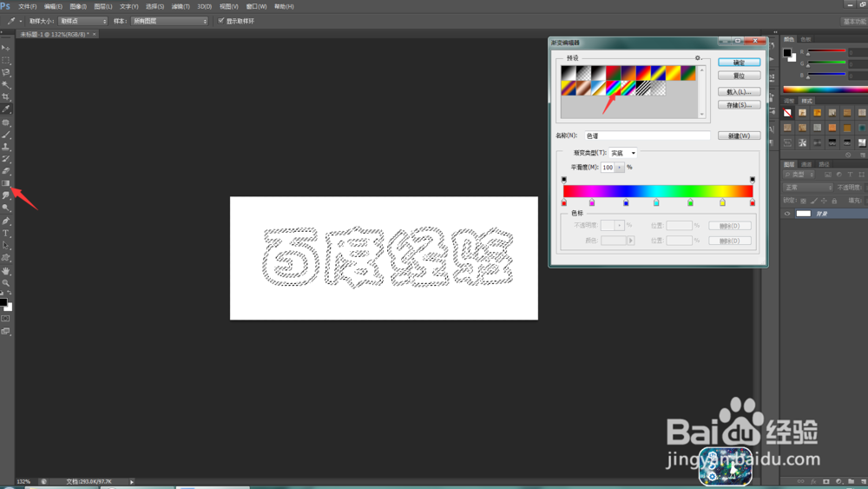Click the type layer filter icon
Screen dimensions: 868x489
point(851,175)
